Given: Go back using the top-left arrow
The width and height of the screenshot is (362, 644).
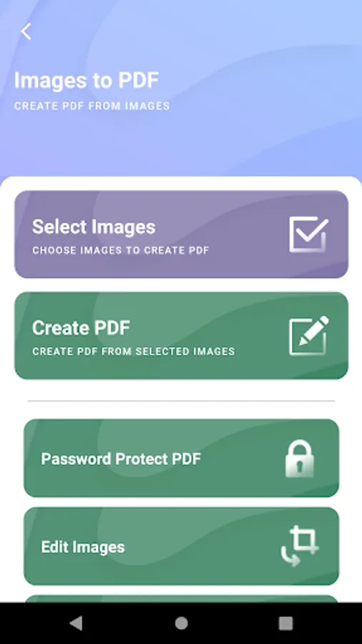Looking at the screenshot, I should click(26, 31).
